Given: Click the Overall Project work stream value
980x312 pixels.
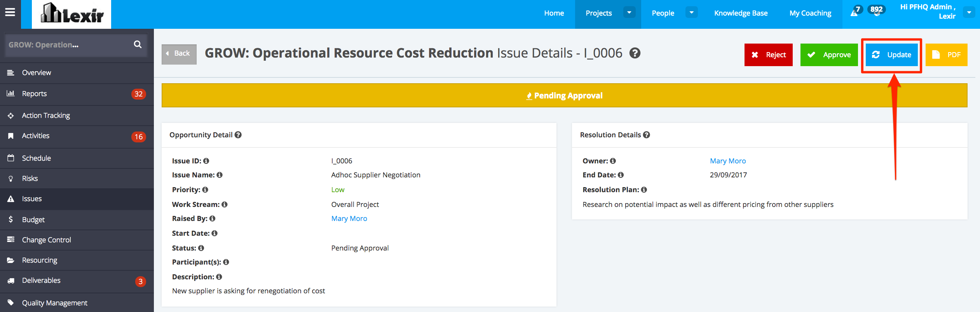Looking at the screenshot, I should click(355, 204).
